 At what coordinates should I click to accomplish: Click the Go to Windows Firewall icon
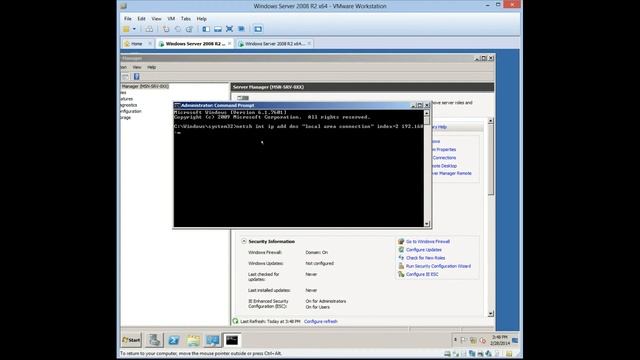[401, 242]
